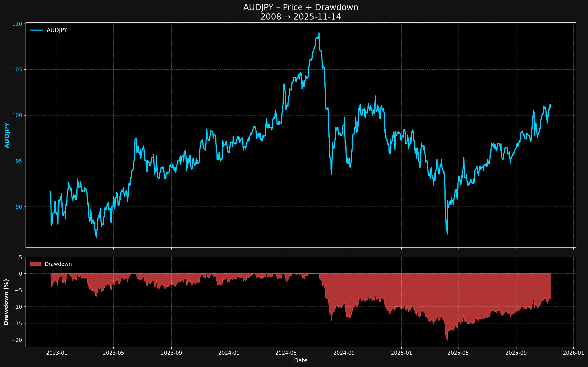Image resolution: width=588 pixels, height=367 pixels.
Task: Click the chart title 'AUDJPY – Price + Drawdown'
Action: point(301,7)
